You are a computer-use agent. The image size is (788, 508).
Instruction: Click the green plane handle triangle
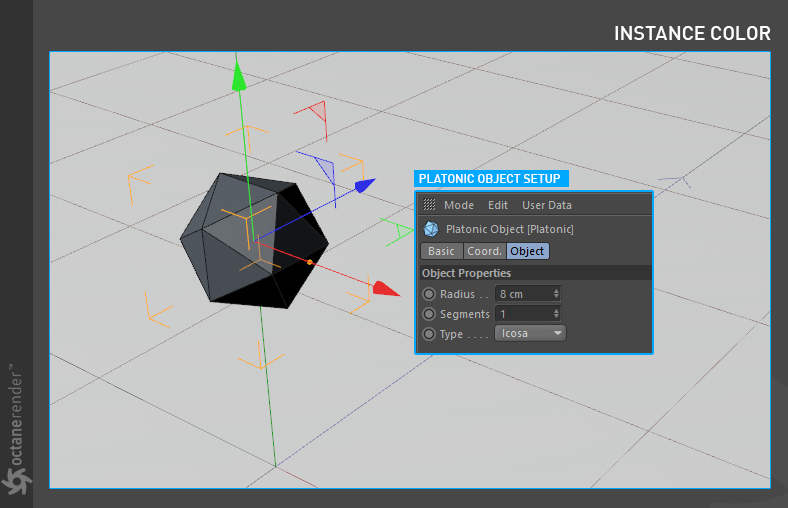(404, 232)
